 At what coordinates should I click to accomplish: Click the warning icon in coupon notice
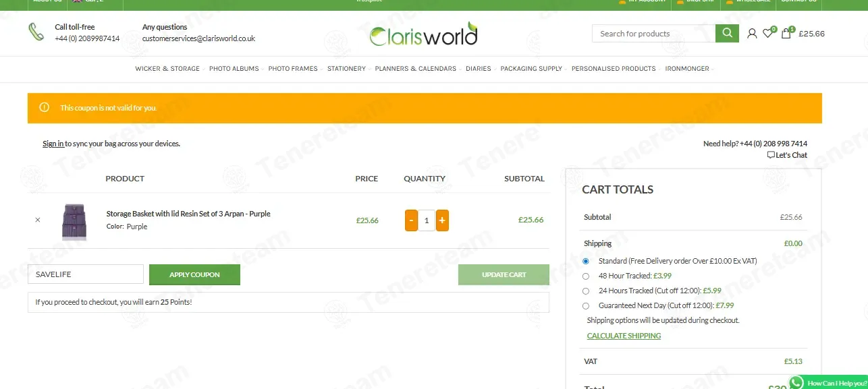point(45,107)
